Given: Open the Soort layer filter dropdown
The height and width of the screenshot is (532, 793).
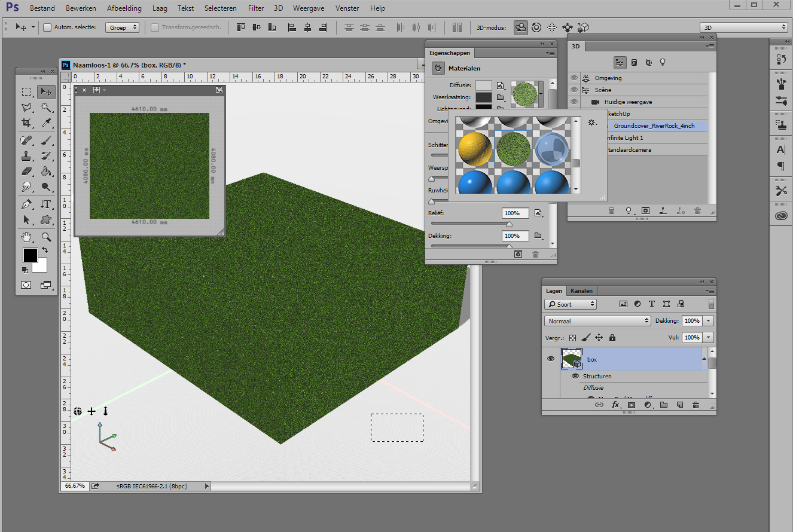Looking at the screenshot, I should pyautogui.click(x=571, y=304).
